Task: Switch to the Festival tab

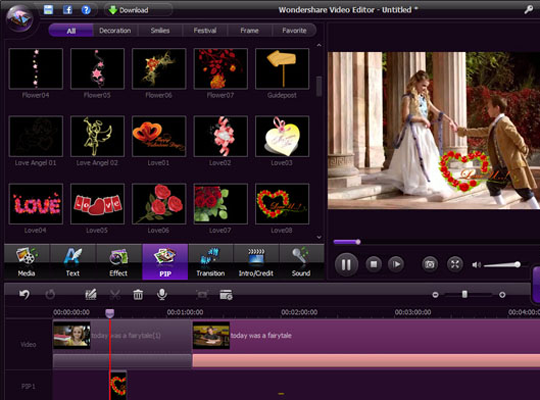Action: (205, 31)
